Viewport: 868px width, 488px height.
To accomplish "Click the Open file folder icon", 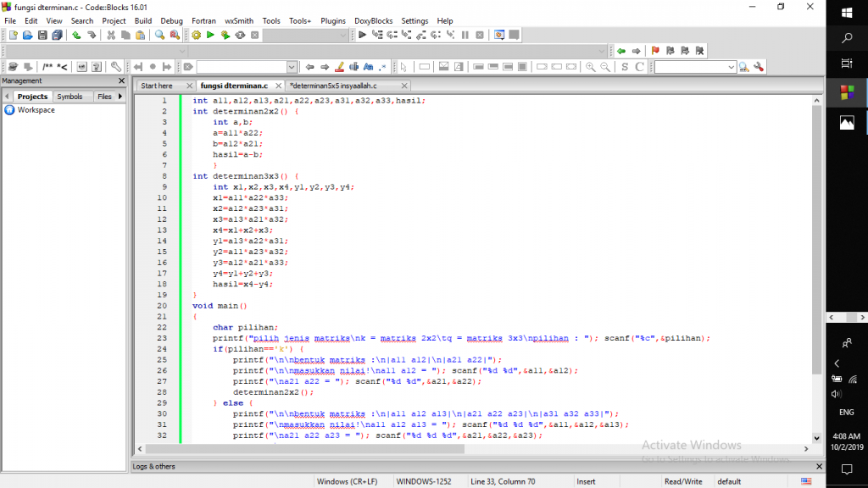I will point(28,36).
